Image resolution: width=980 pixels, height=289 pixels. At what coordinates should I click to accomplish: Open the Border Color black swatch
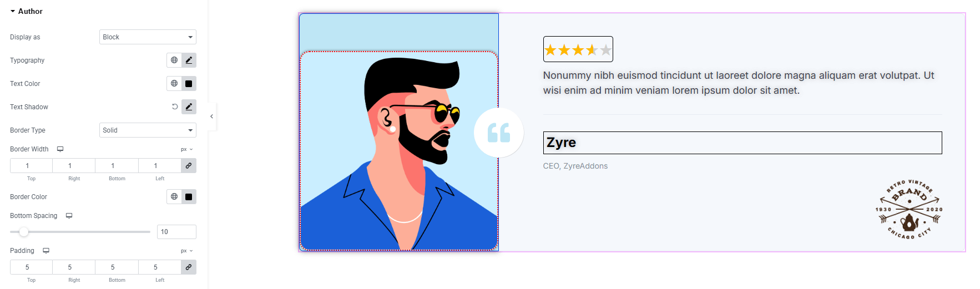click(x=189, y=196)
